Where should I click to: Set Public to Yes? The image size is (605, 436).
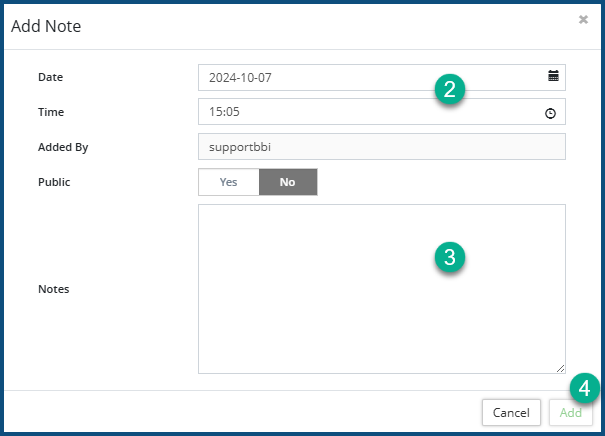[228, 182]
